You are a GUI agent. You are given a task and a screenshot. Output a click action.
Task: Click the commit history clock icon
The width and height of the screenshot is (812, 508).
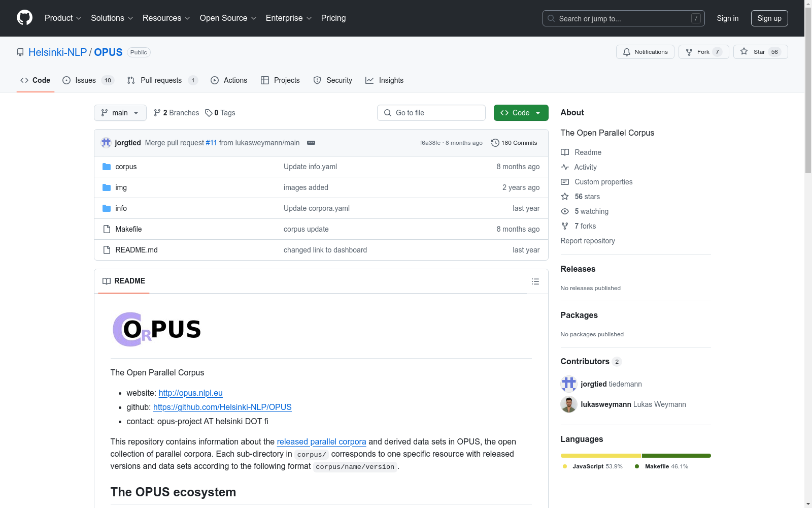tap(495, 143)
